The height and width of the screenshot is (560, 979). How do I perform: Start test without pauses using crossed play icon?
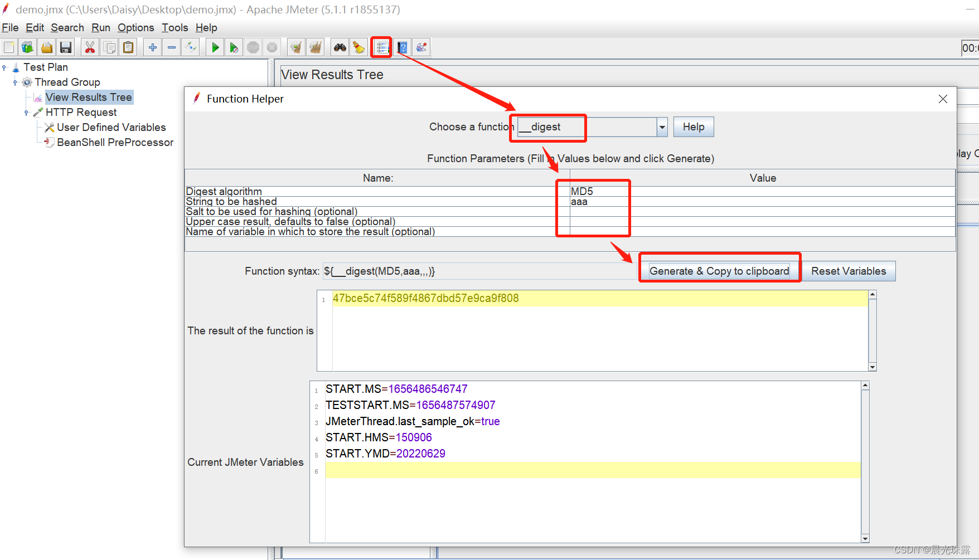click(234, 47)
